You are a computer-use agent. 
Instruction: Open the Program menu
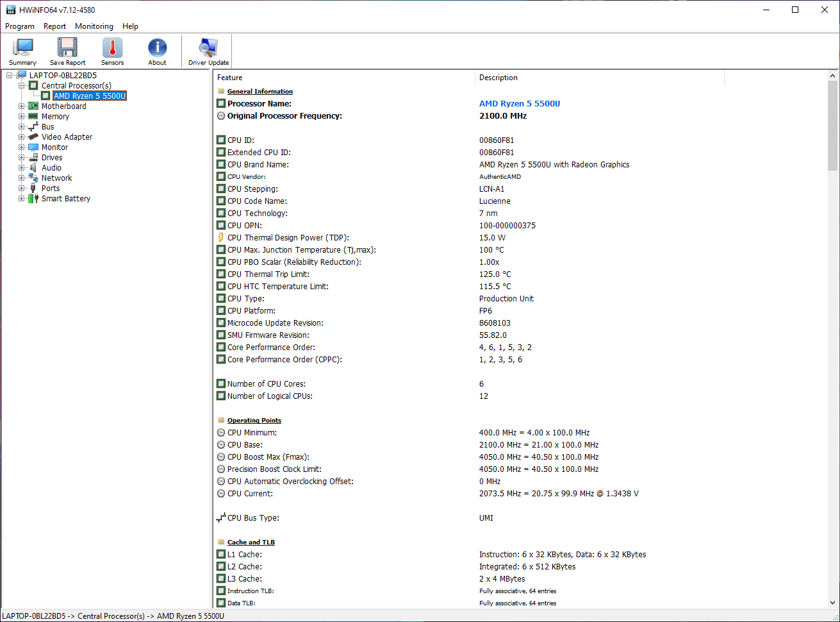tap(20, 26)
